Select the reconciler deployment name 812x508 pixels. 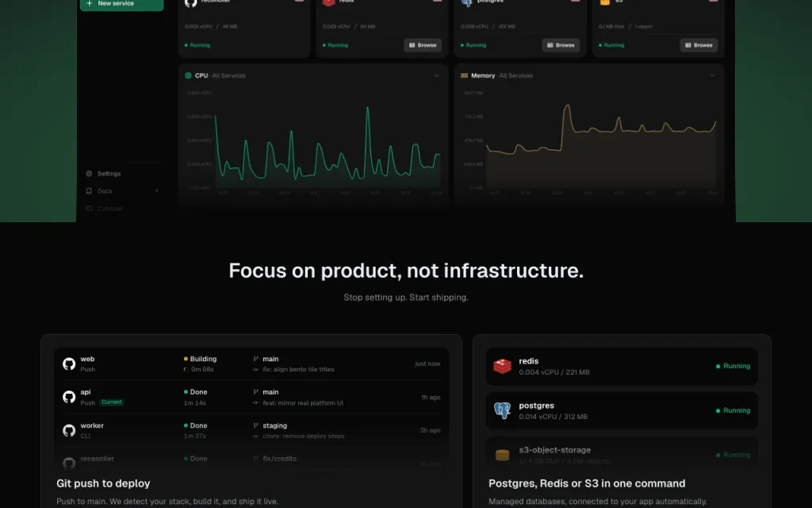point(98,459)
